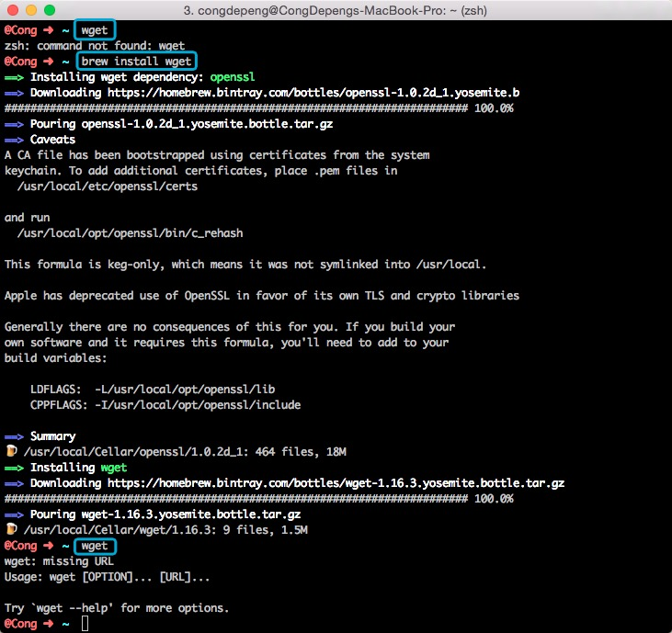
Task: Click the first 100.0% progress bar
Action: pos(259,107)
